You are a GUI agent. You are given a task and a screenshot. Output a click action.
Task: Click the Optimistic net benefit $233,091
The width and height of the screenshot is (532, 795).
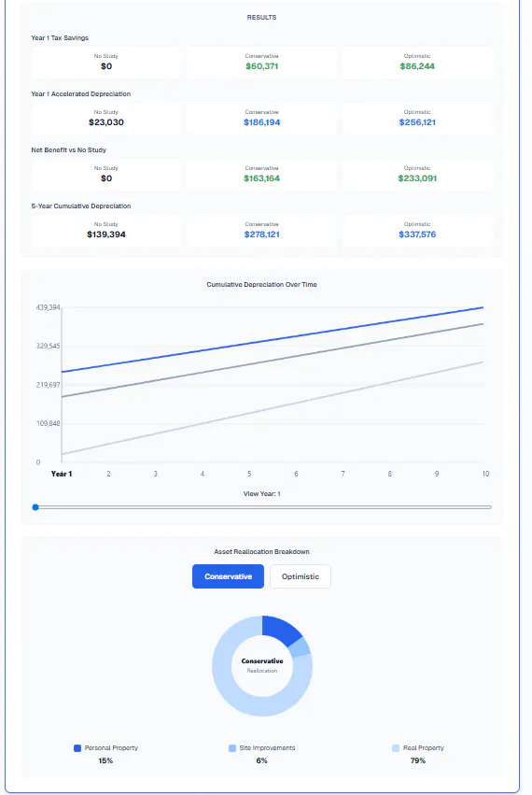[417, 178]
